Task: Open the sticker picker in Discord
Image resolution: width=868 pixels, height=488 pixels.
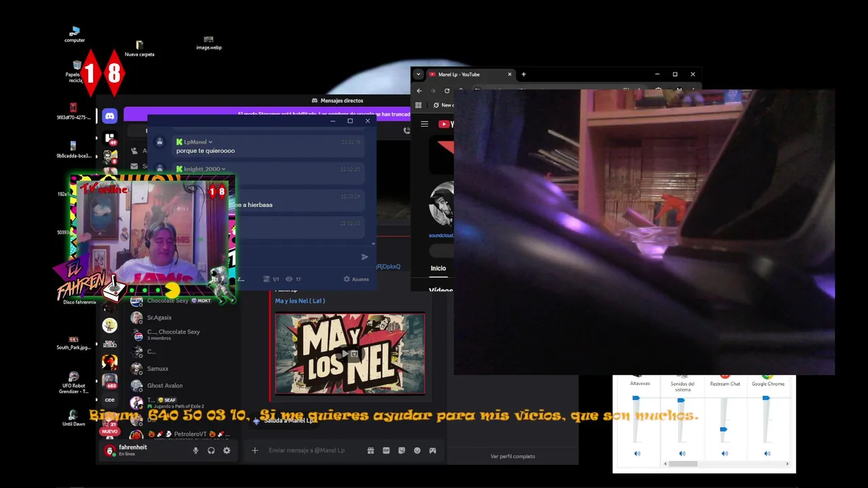Action: (x=401, y=450)
